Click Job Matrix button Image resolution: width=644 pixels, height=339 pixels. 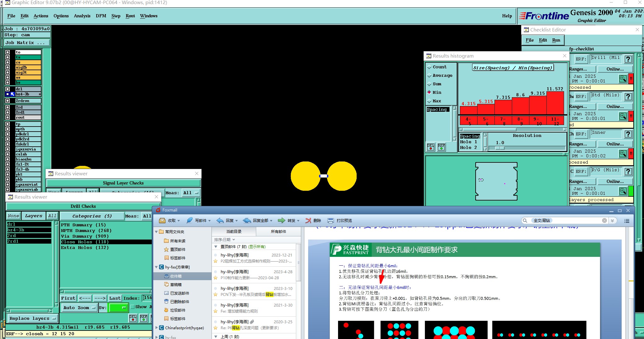(x=27, y=43)
